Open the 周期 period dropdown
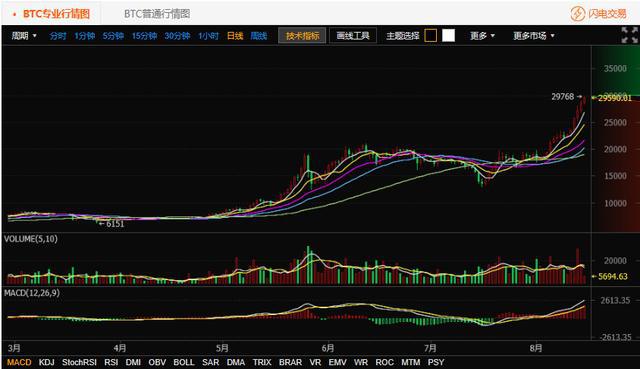The image size is (640, 369). (24, 36)
